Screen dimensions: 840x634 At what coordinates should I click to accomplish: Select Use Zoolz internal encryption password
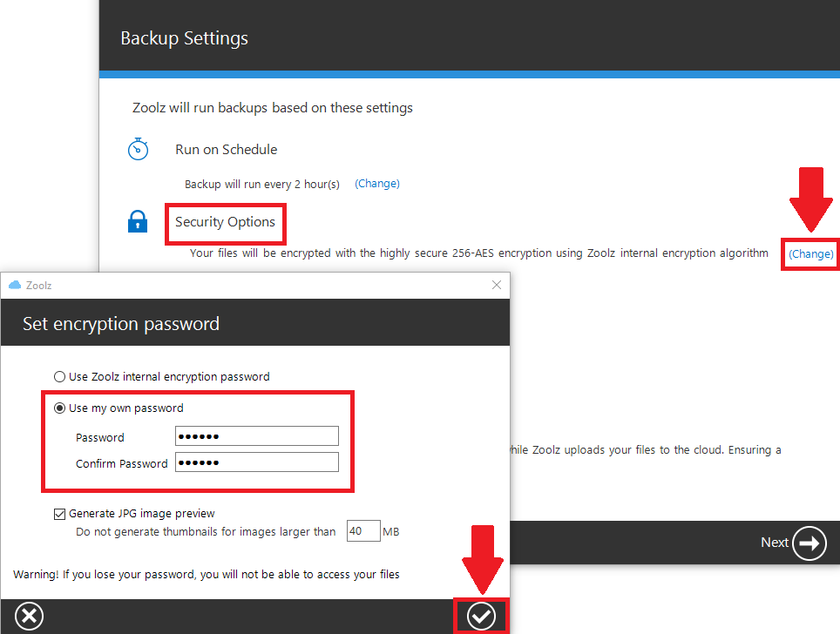tap(59, 376)
